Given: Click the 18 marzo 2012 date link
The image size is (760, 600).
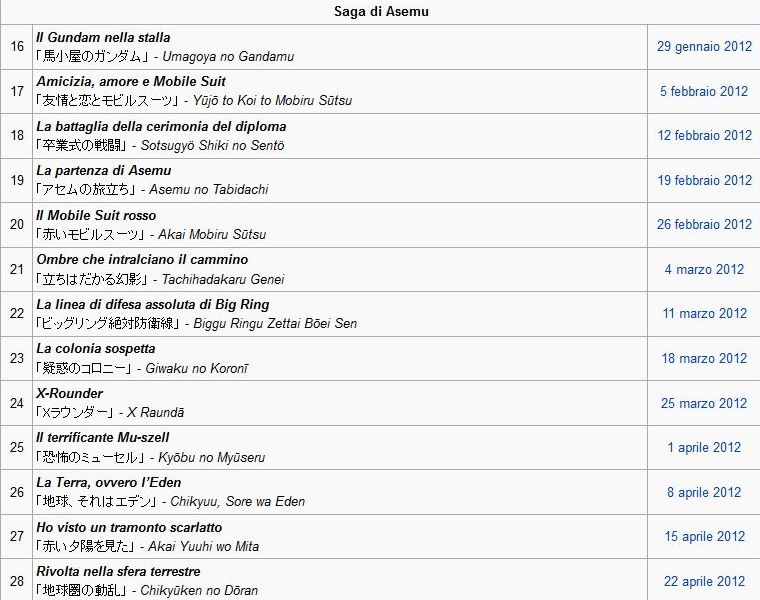Looking at the screenshot, I should tap(704, 359).
